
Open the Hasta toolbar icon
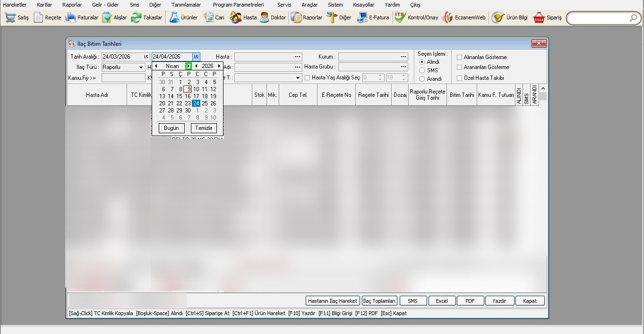point(235,17)
